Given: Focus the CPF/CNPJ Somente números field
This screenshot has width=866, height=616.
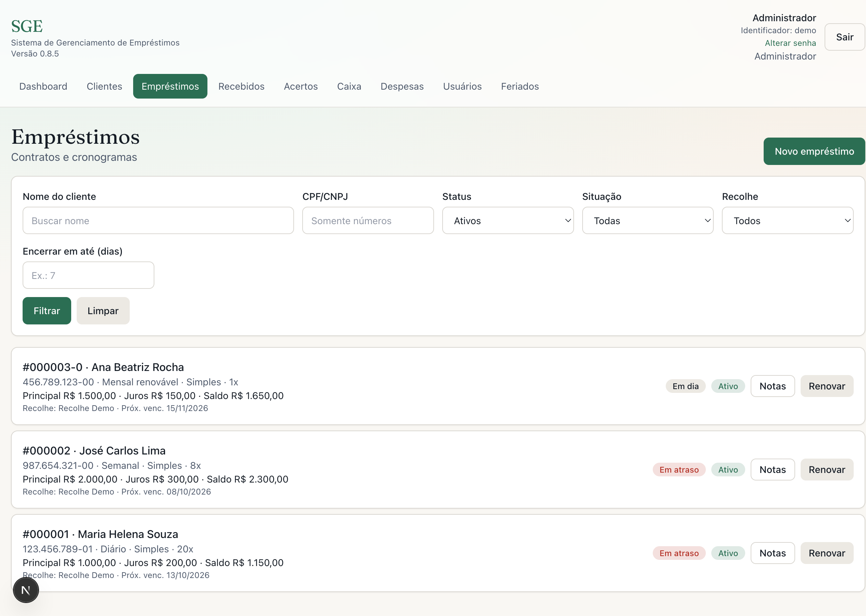Looking at the screenshot, I should [x=368, y=221].
